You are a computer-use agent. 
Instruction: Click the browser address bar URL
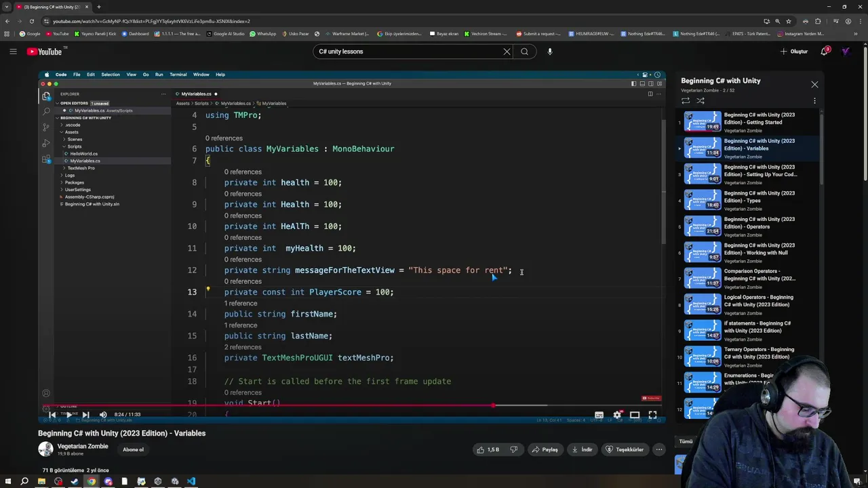151,21
